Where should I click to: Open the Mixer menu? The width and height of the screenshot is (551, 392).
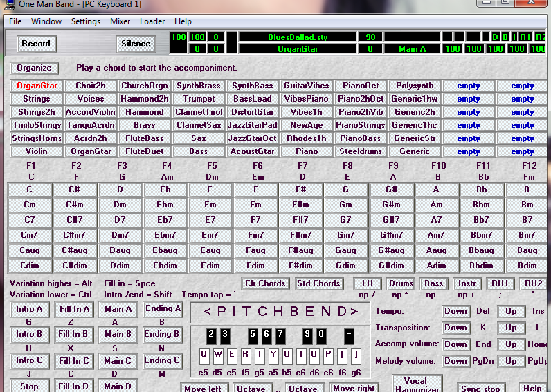tap(120, 21)
